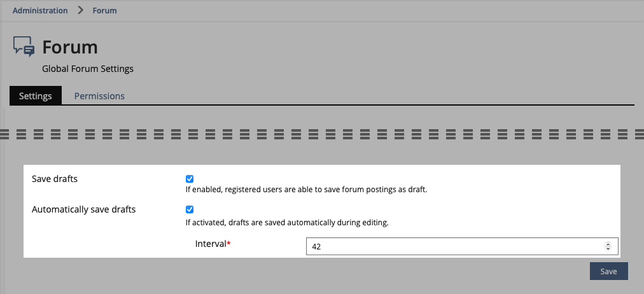Click the Interval field label

point(210,244)
